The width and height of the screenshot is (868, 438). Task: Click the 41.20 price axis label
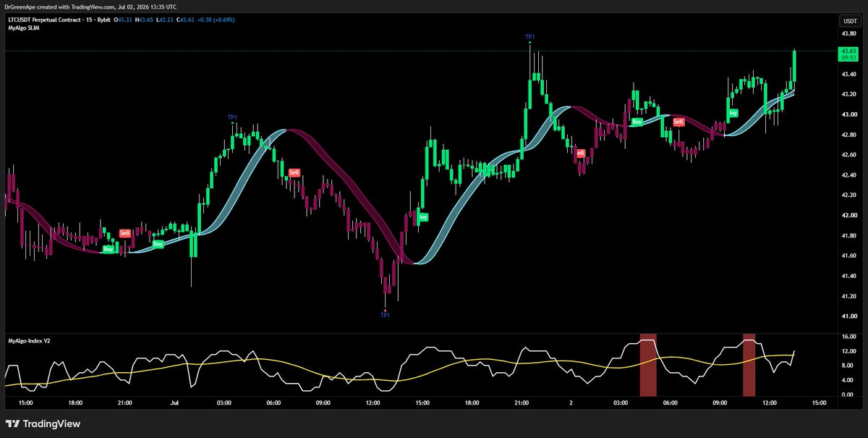[848, 296]
